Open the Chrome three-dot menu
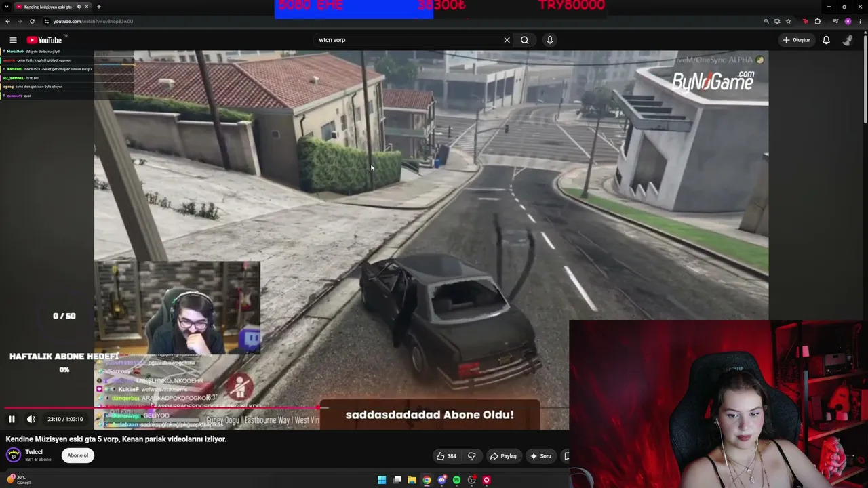 pos(860,21)
